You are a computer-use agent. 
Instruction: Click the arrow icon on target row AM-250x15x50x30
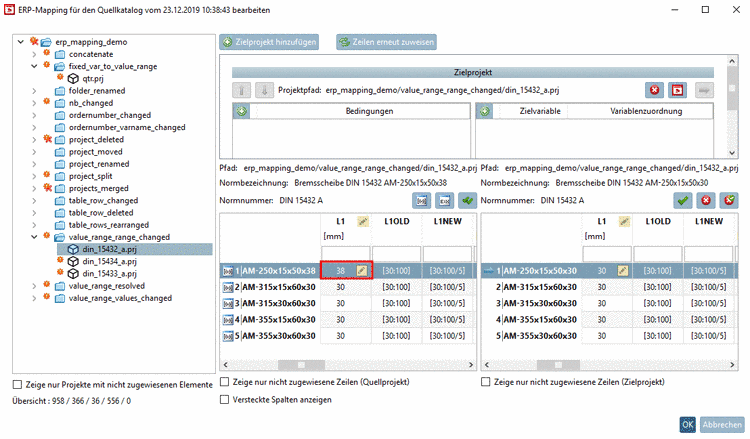488,271
